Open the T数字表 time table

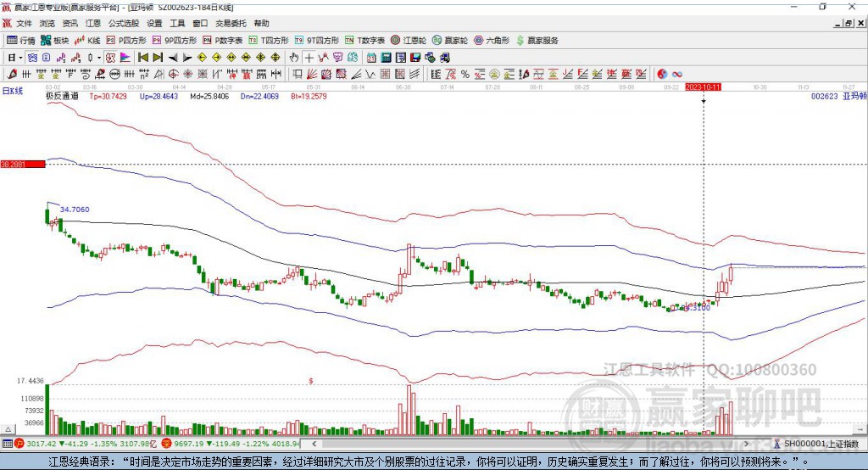pos(364,41)
